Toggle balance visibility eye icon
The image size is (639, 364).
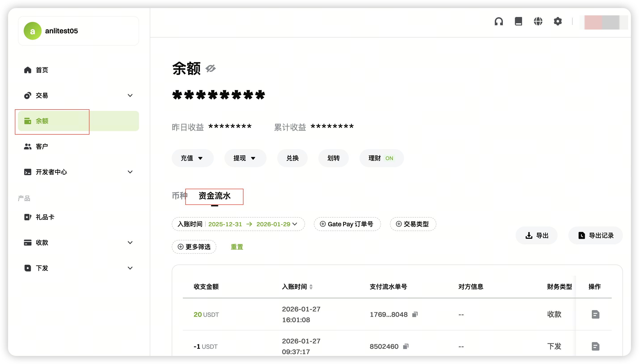[210, 68]
